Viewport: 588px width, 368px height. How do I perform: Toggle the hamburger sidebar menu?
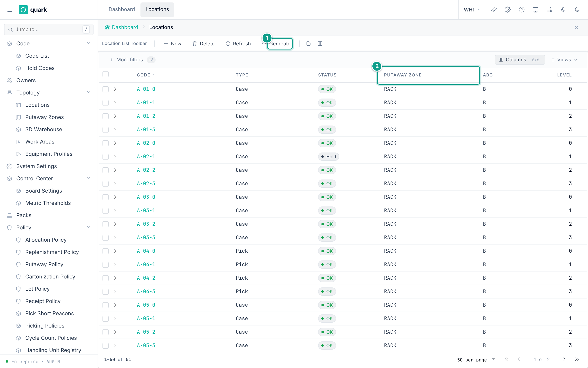coord(10,10)
